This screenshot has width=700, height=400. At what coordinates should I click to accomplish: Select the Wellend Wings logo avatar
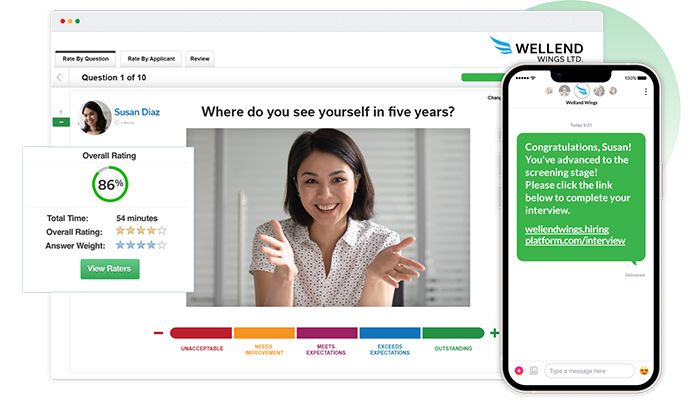(x=581, y=91)
